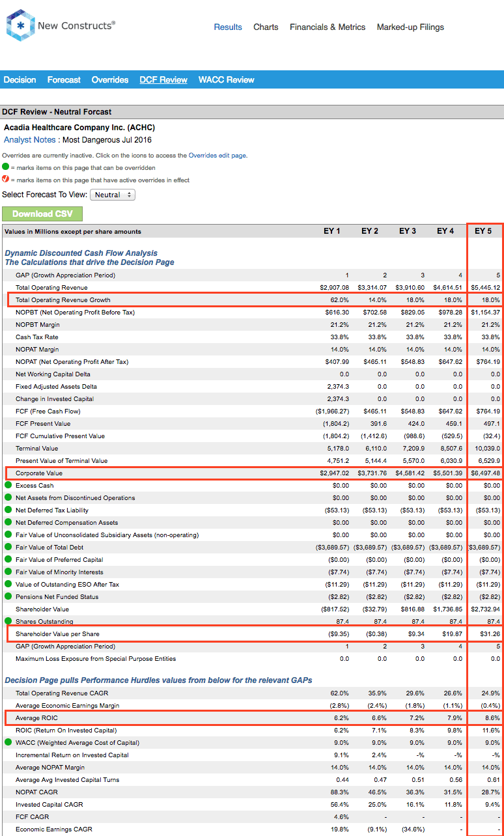Click override dot for Outstanding ESO After Tax
Viewport: 504px width, 836px height.
[8, 584]
